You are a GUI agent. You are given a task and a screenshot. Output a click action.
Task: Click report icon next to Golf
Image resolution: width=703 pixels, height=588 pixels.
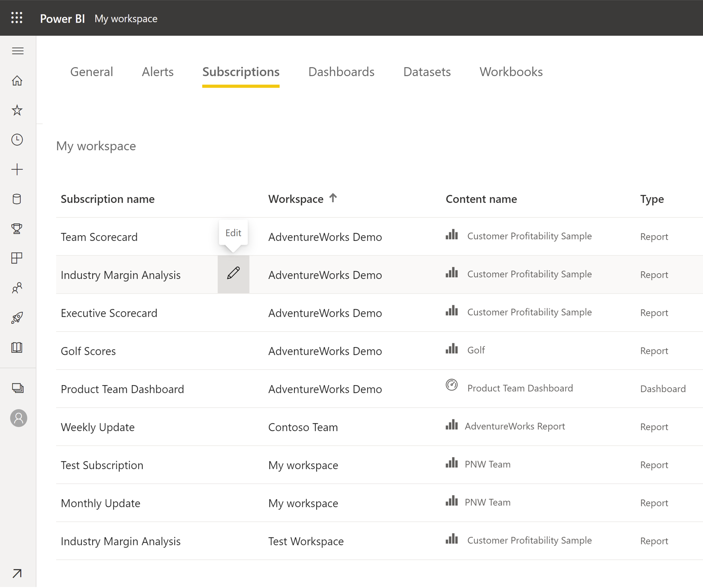(x=452, y=349)
